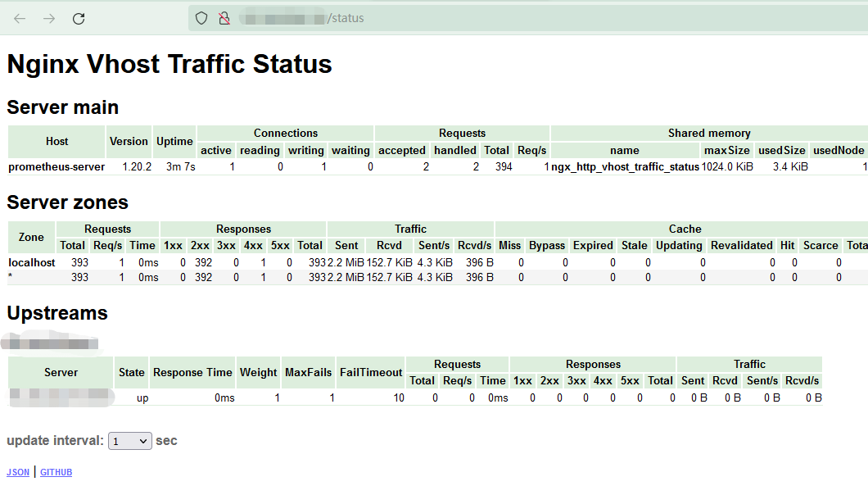Click the maxSize value 1024.0 KiB

tap(727, 167)
